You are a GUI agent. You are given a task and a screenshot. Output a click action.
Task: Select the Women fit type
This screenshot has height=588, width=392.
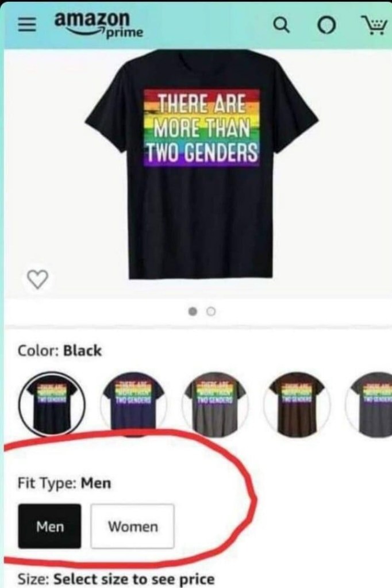tap(132, 526)
